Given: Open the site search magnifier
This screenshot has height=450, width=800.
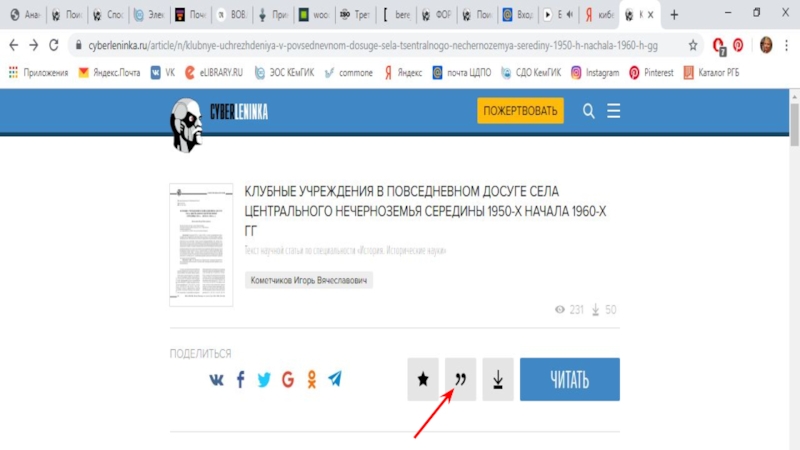Looking at the screenshot, I should (589, 110).
